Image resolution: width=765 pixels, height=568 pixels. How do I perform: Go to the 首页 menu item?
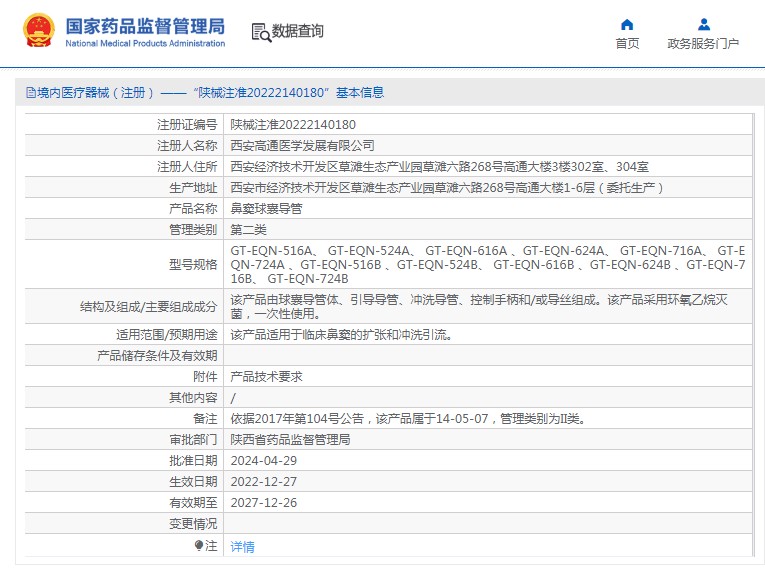pos(627,44)
